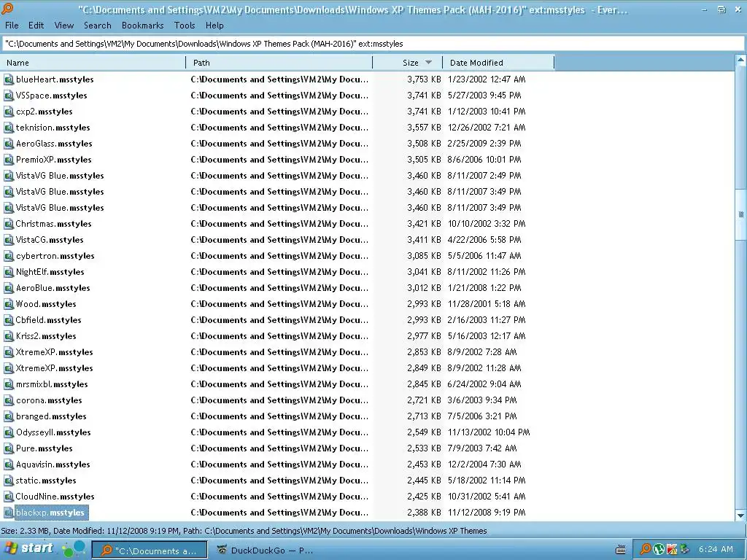Click the PremioXP.msstyles file icon
Screen dimensions: 747x560
(x=9, y=160)
